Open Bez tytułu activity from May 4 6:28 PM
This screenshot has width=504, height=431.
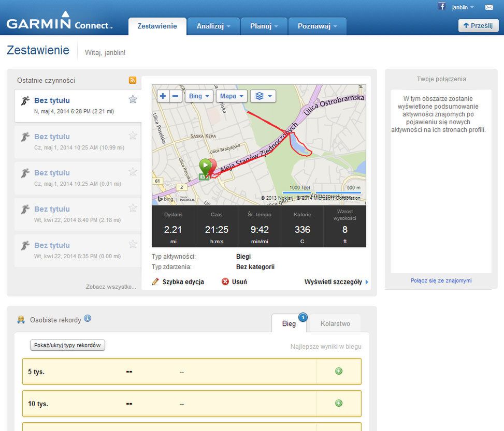click(52, 100)
